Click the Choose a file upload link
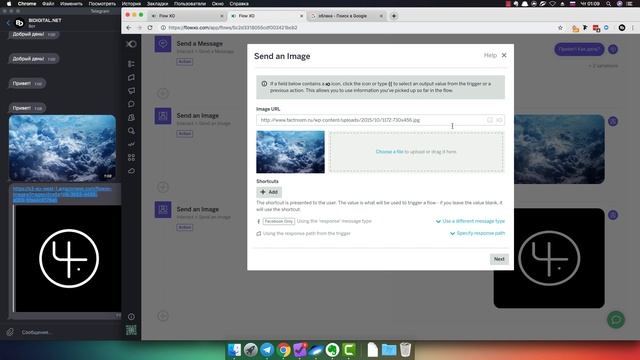This screenshot has height=360, width=640. click(389, 151)
